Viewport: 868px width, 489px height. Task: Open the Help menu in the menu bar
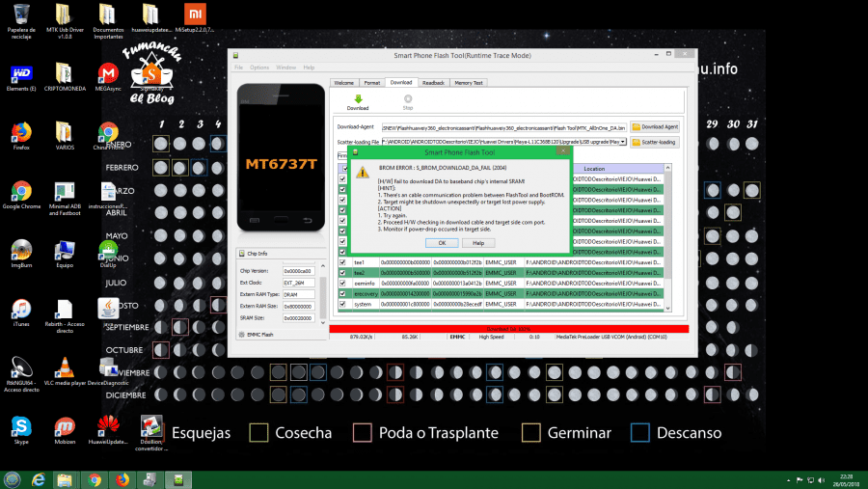(309, 68)
